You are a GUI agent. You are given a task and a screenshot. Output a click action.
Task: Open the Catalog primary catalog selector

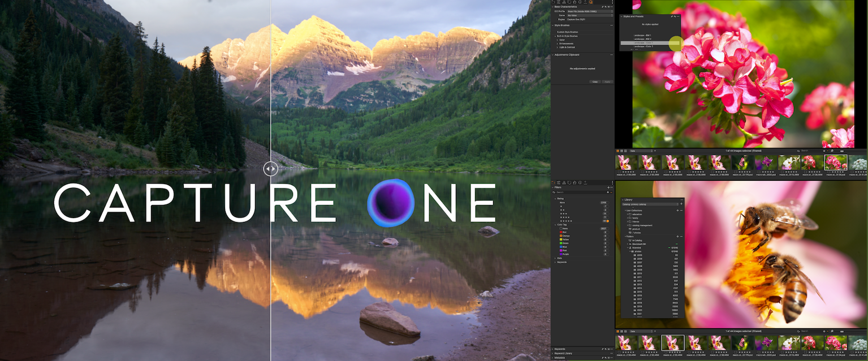[650, 204]
